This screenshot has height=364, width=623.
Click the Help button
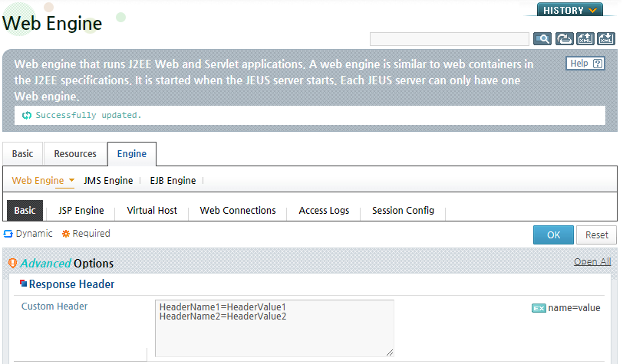click(585, 64)
